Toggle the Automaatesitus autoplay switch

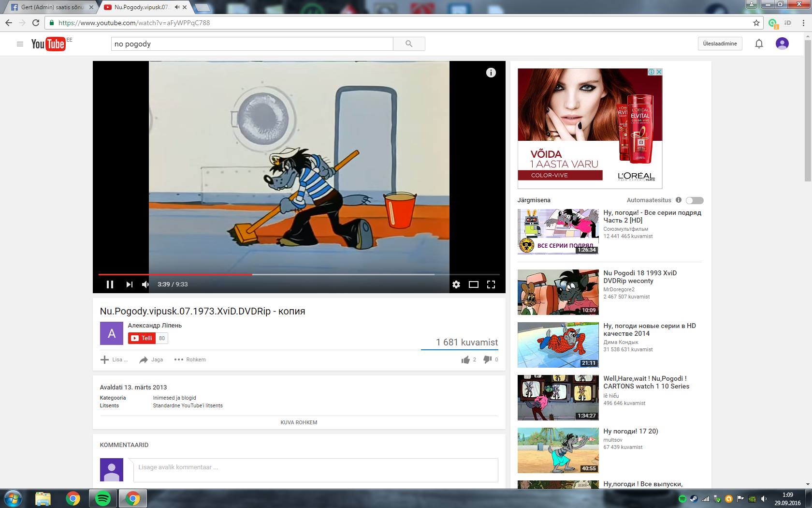[695, 200]
